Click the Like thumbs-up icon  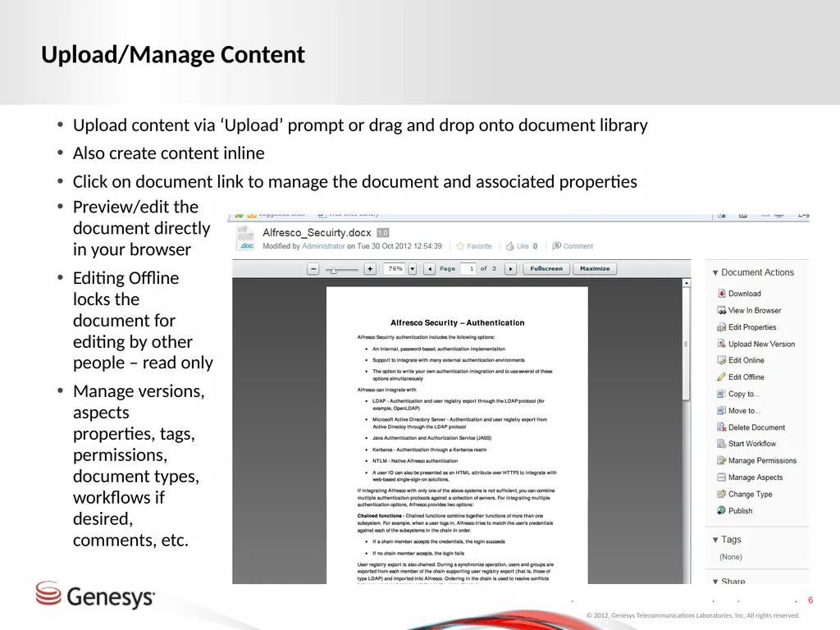(510, 246)
